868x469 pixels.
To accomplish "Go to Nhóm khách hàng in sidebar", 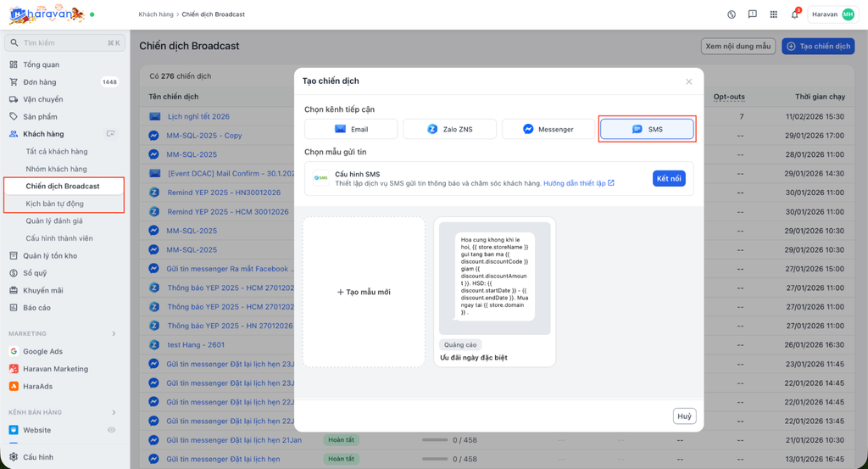I will (56, 169).
